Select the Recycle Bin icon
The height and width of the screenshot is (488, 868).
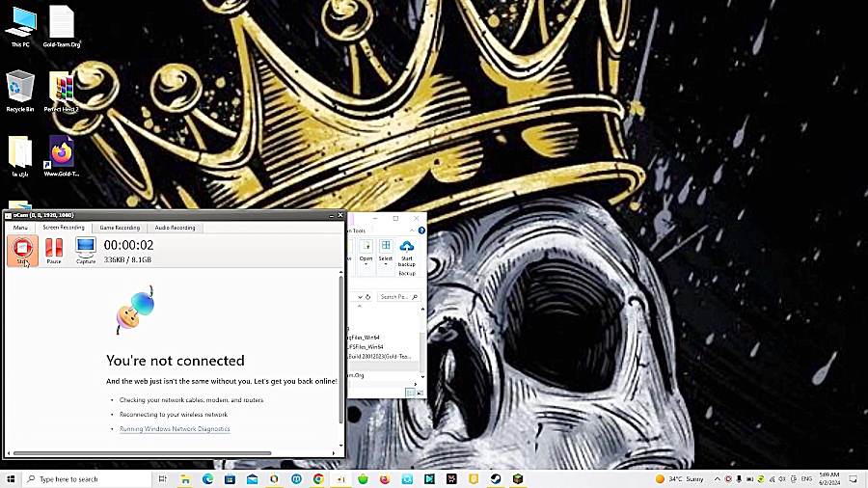click(x=20, y=92)
